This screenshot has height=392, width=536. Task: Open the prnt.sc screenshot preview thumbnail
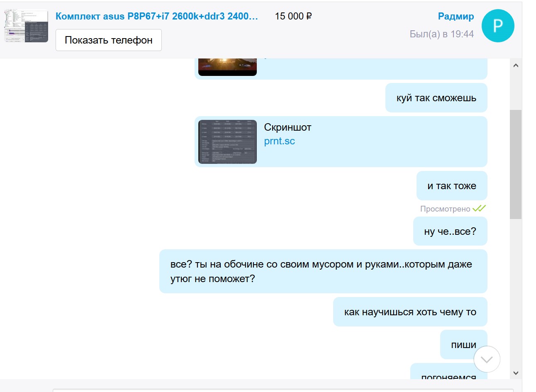click(227, 142)
